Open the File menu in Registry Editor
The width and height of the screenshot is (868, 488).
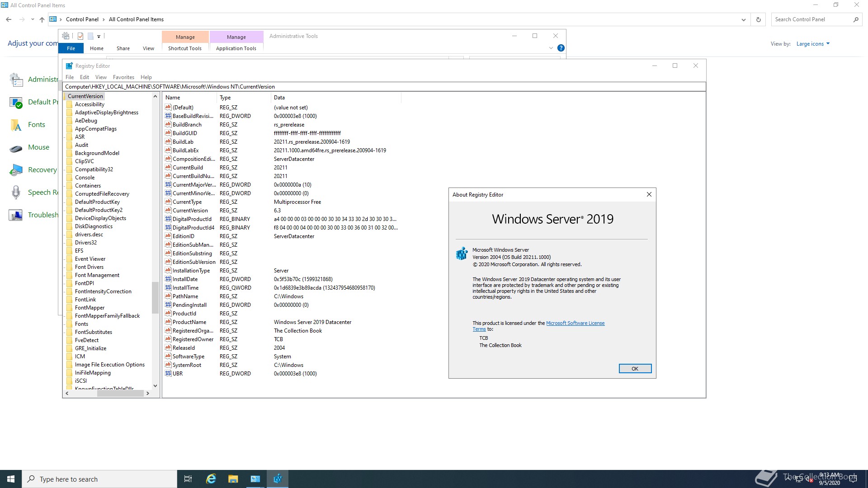tap(70, 77)
